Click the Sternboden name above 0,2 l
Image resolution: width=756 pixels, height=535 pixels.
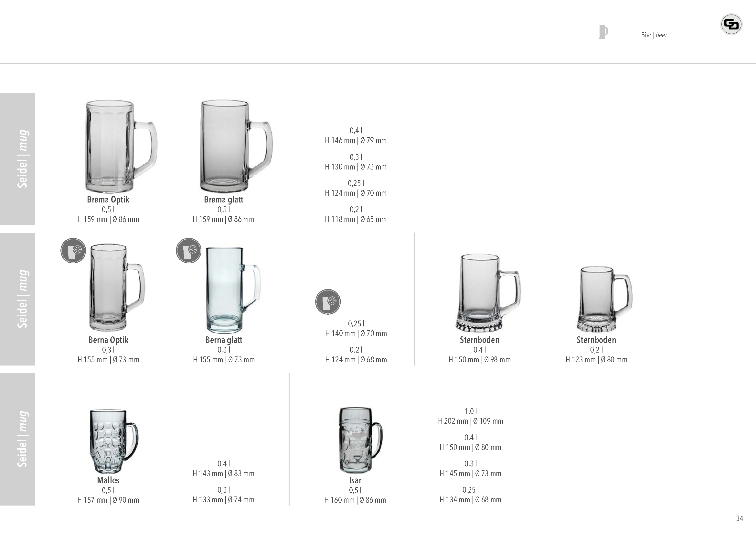tap(596, 340)
